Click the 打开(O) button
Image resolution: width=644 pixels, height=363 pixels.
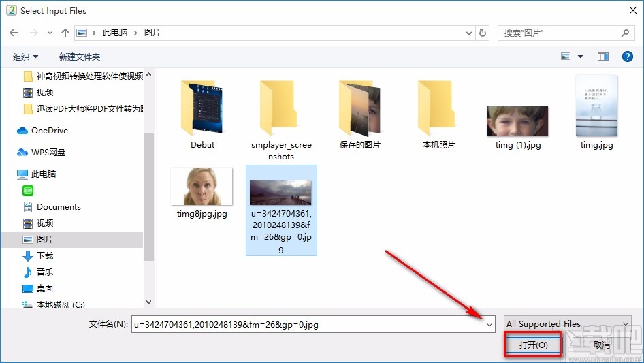[533, 345]
